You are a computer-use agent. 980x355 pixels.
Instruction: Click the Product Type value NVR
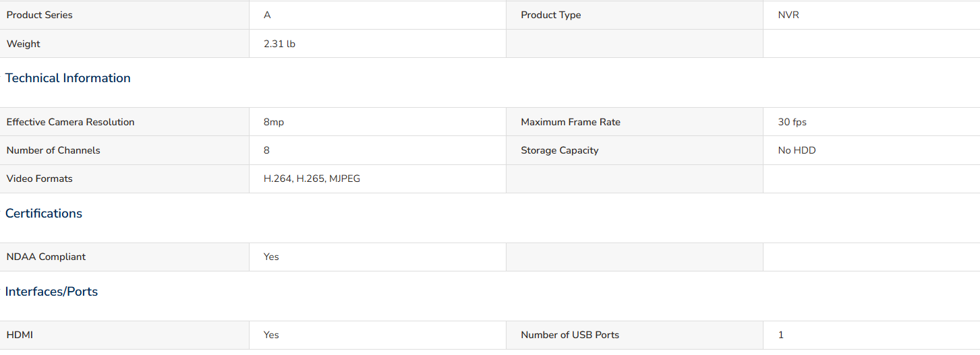click(788, 15)
